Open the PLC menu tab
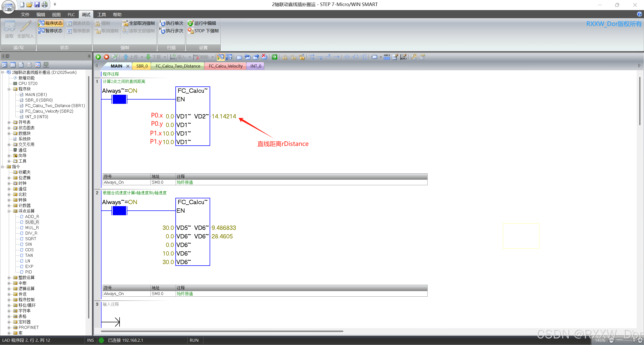 coord(71,15)
